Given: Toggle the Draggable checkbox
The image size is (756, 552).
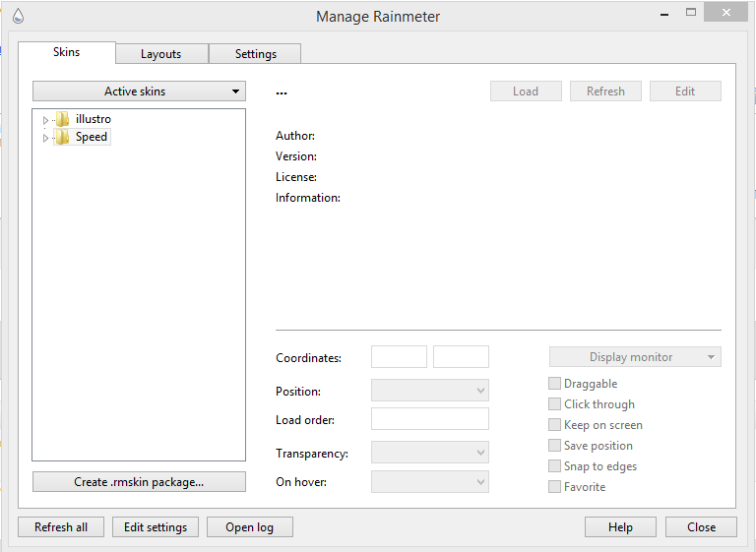Looking at the screenshot, I should click(554, 384).
